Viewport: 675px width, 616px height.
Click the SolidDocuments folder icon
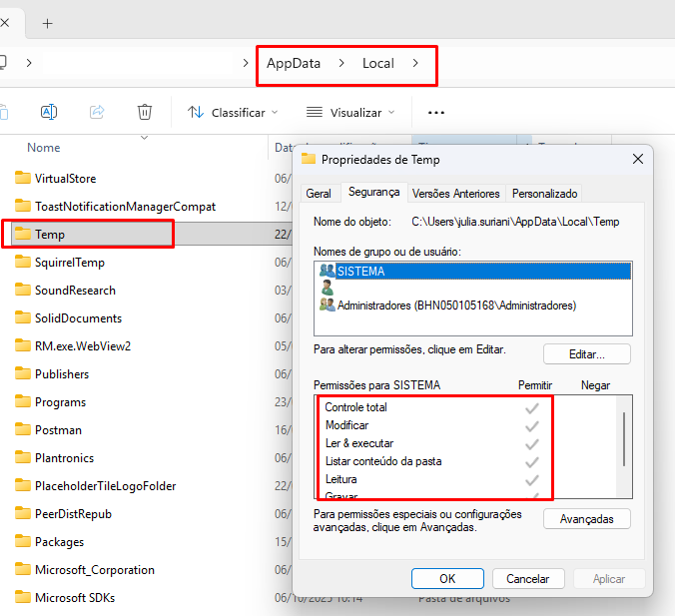tap(22, 317)
